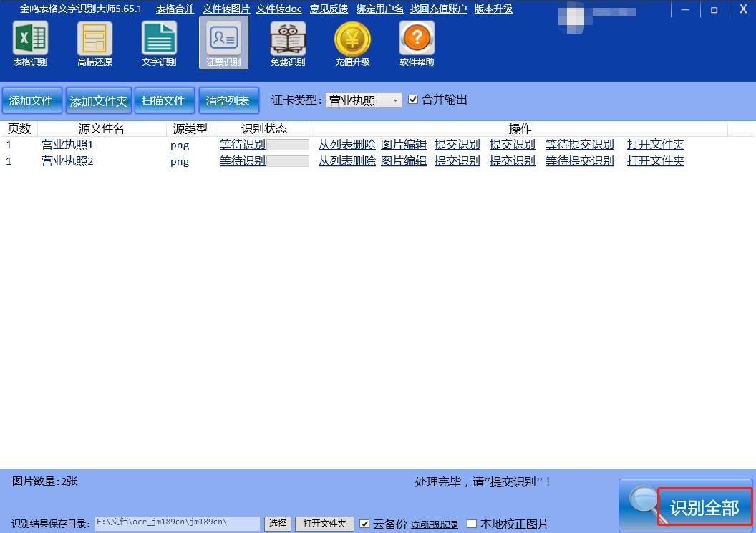Open the 访问识别记录 link
Viewport: 756px width, 533px height.
pyautogui.click(x=435, y=525)
